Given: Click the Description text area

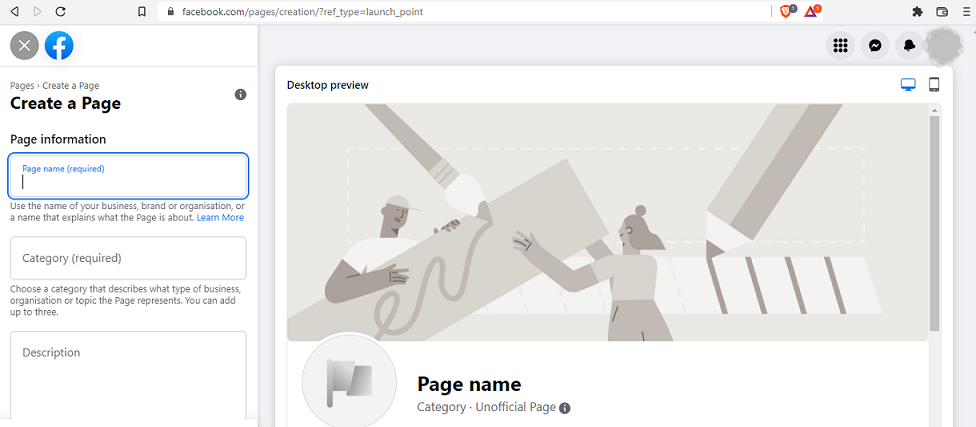Looking at the screenshot, I should (x=128, y=375).
